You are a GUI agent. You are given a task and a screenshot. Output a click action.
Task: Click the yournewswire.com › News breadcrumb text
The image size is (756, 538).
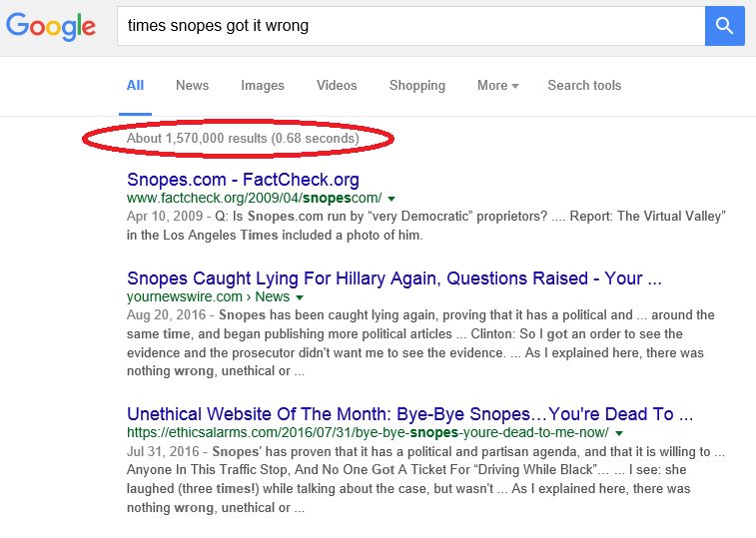click(x=209, y=297)
